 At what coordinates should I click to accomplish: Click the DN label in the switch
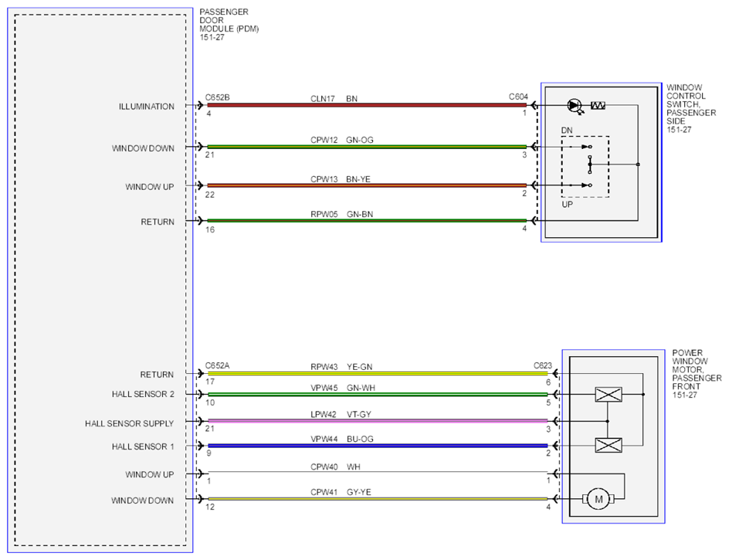pyautogui.click(x=567, y=131)
